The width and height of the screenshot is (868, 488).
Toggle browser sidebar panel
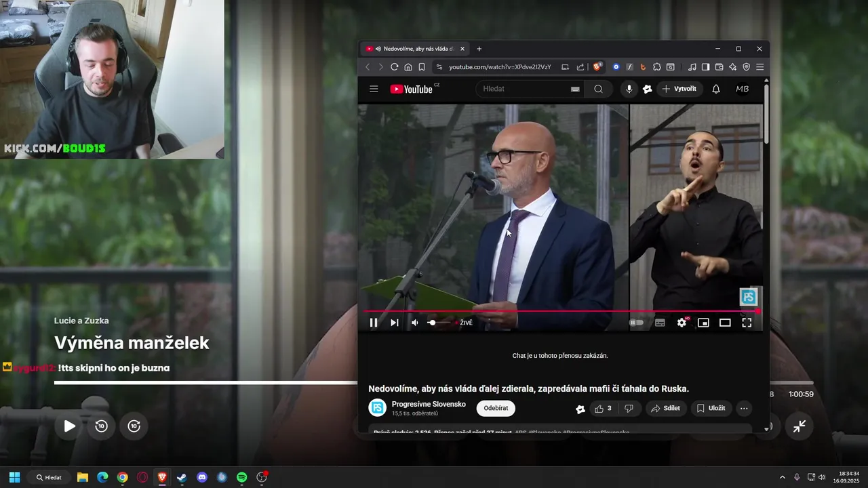tap(706, 67)
